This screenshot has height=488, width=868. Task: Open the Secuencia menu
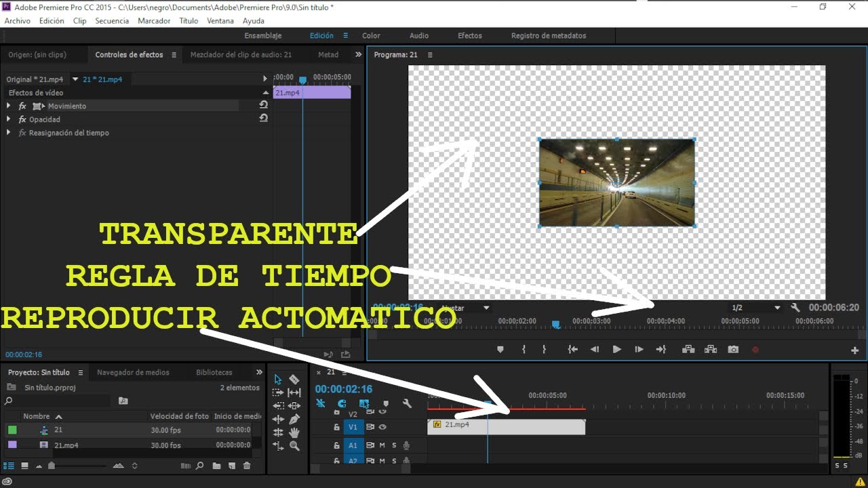[112, 21]
